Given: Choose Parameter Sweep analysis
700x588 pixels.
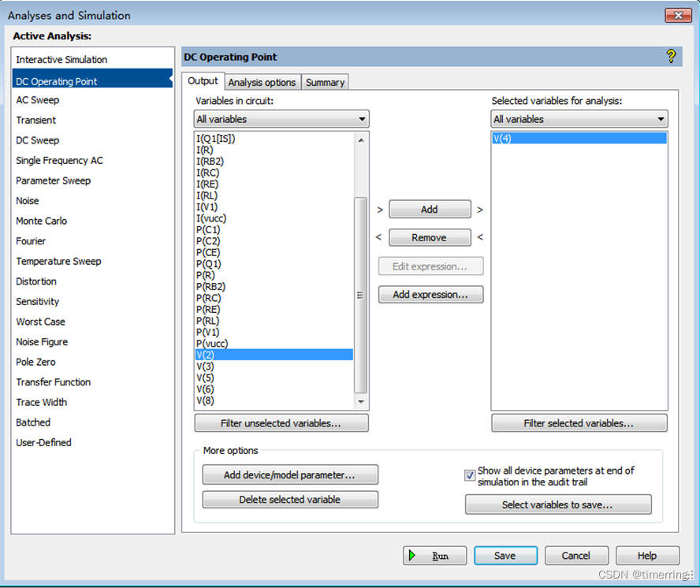Looking at the screenshot, I should point(92,180).
